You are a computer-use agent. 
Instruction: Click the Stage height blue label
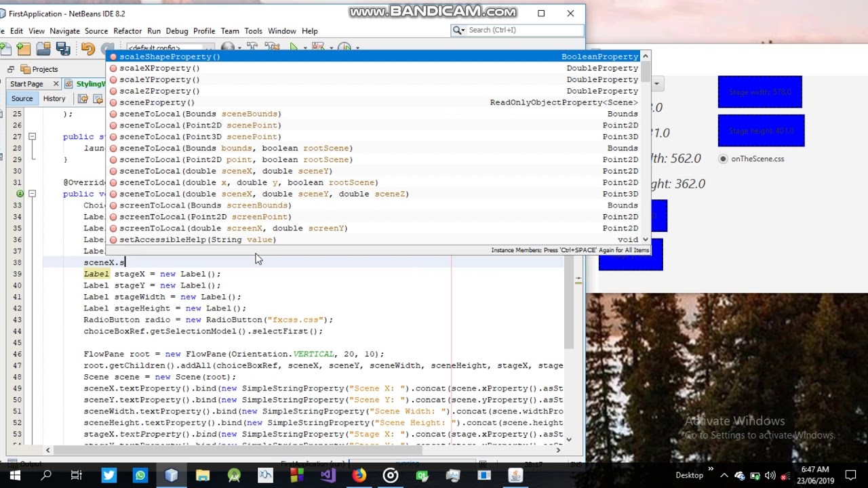pyautogui.click(x=761, y=131)
